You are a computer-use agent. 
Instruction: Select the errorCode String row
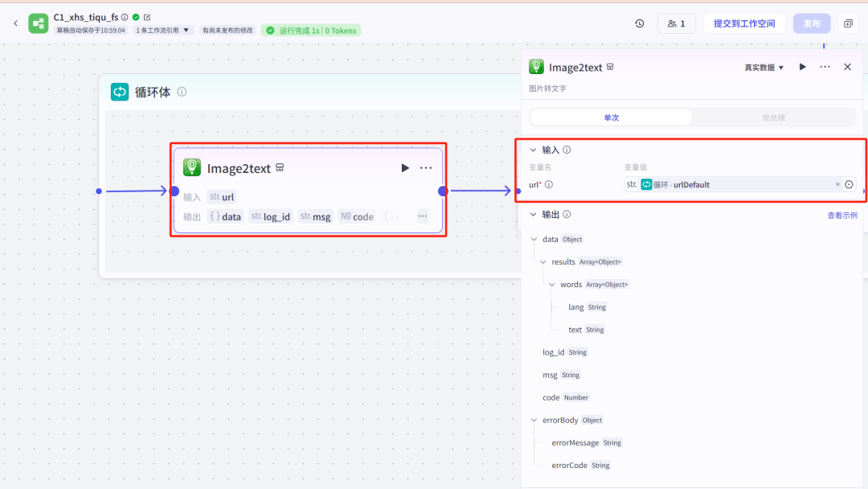581,465
